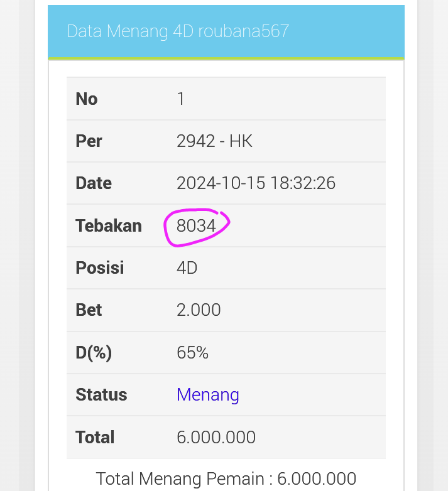Click the Total Menang Pemain summary text

226,479
